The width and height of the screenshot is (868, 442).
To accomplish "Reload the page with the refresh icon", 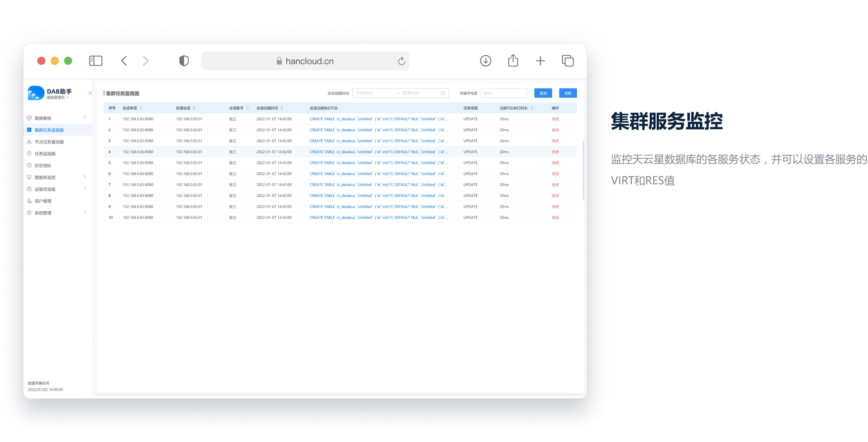I will (x=401, y=61).
